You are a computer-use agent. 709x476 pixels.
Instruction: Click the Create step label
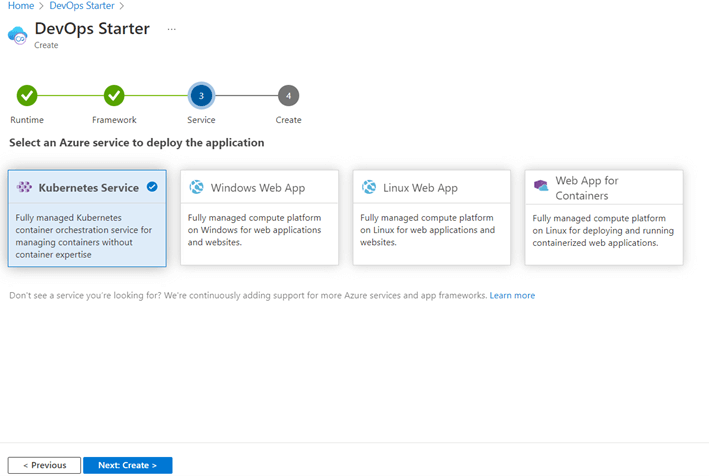tap(288, 120)
